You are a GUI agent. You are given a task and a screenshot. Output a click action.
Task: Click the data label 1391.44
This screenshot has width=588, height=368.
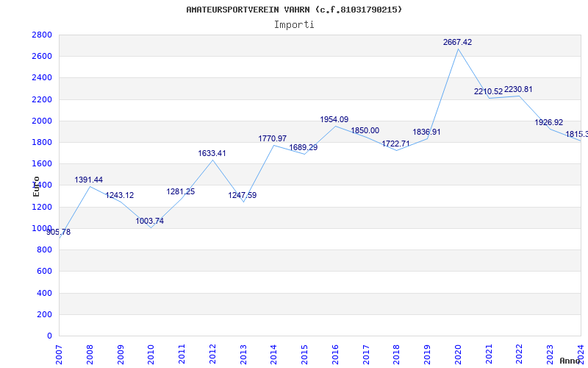pyautogui.click(x=88, y=180)
